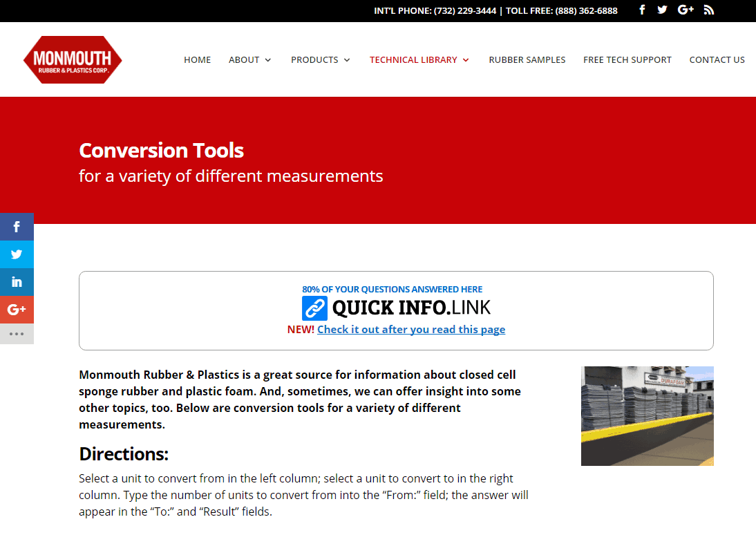Screen dimensions: 756x535
Task: Open the Facebook page from the header
Action: click(x=642, y=10)
